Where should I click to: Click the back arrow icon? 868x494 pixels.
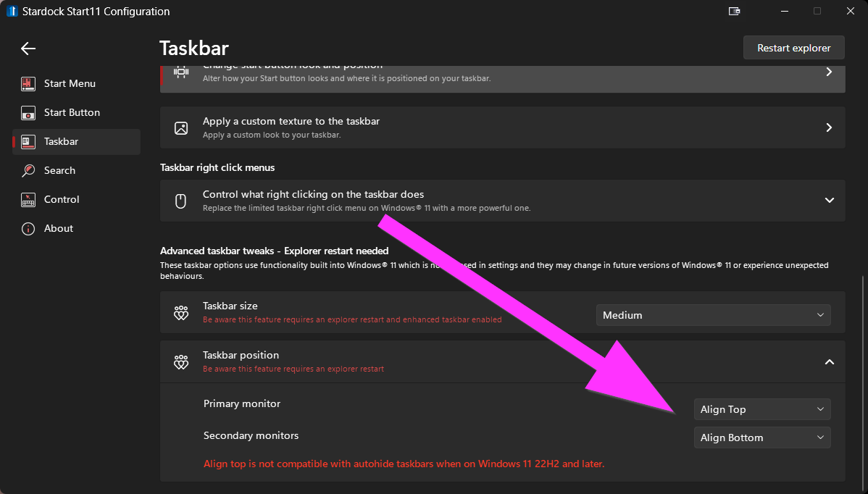coord(28,49)
